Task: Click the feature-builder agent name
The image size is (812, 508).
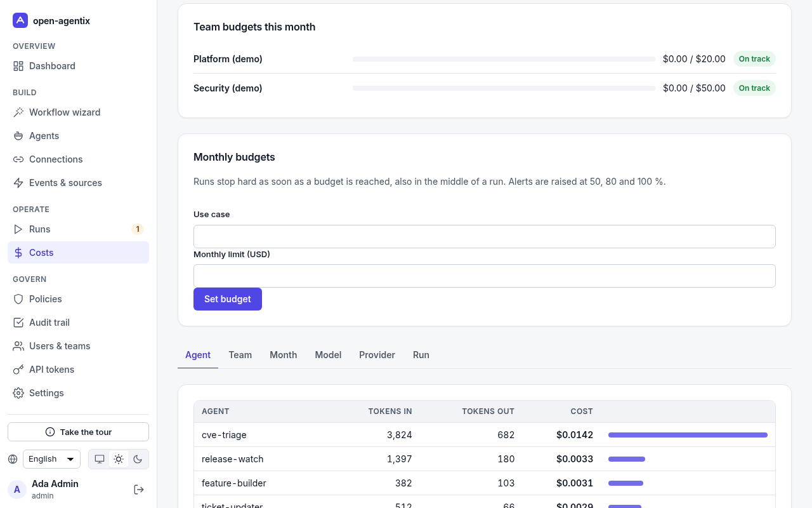Action: coord(234,483)
